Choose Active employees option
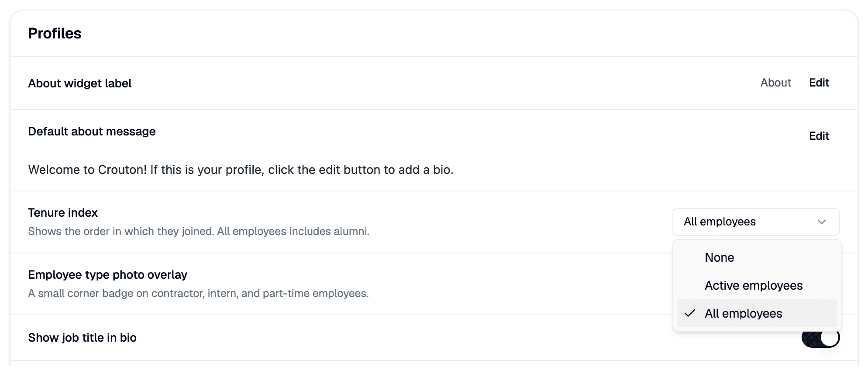Viewport: 868px width, 367px height. tap(757, 285)
